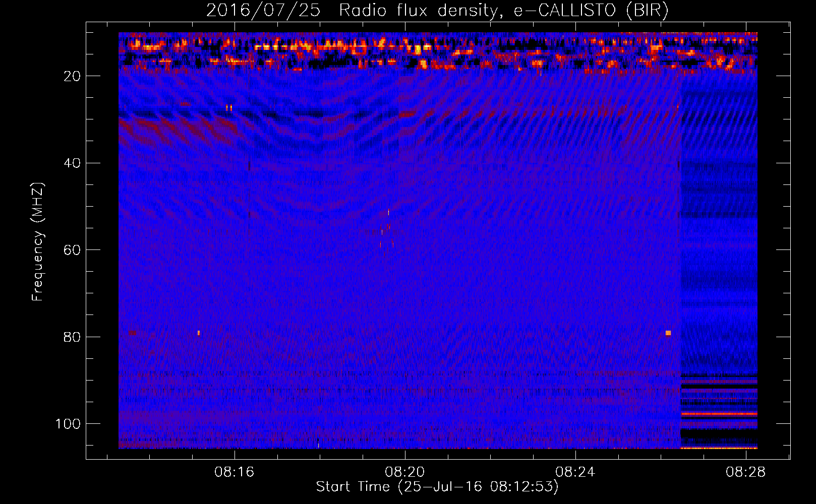Click the 'Start Time (25-Jul-16 08:12:53)' label
Image resolution: width=816 pixels, height=504 pixels.
tap(437, 487)
